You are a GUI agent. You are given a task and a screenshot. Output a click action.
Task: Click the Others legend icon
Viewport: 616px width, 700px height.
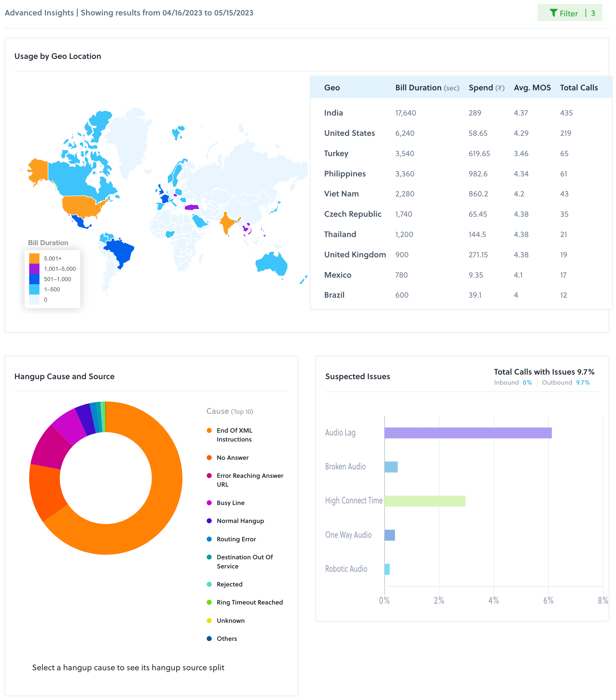[209, 638]
